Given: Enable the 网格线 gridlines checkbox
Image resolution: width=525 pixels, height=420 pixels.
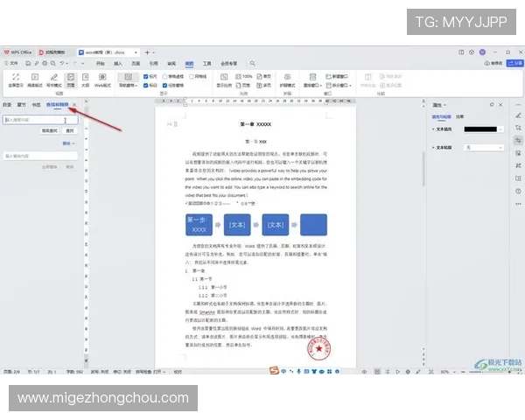Looking at the screenshot, I should (194, 76).
